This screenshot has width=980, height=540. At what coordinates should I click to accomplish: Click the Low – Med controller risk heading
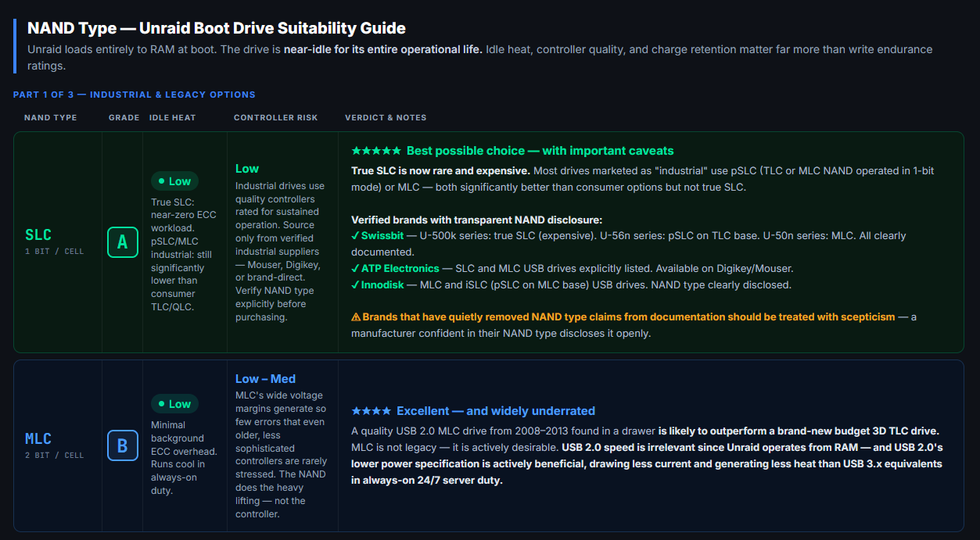tap(265, 379)
